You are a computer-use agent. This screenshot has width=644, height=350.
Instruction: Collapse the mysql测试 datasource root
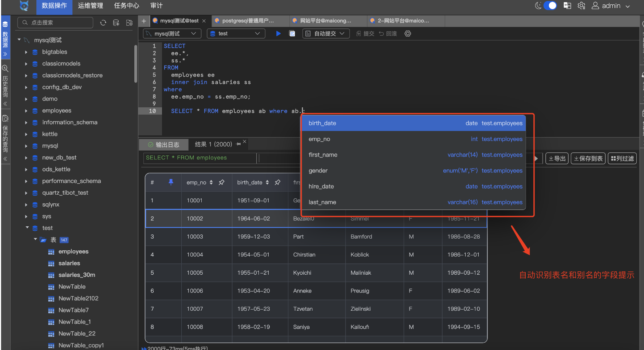19,40
